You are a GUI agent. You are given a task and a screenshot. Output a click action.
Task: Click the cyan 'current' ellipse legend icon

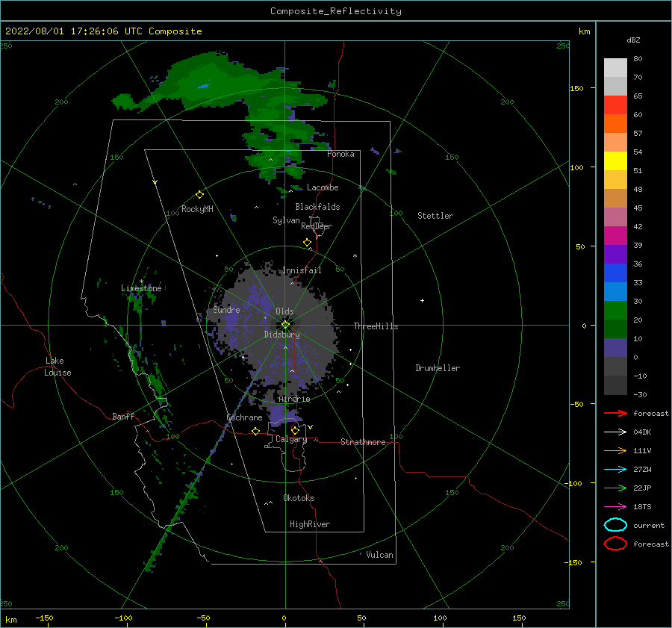pos(615,525)
